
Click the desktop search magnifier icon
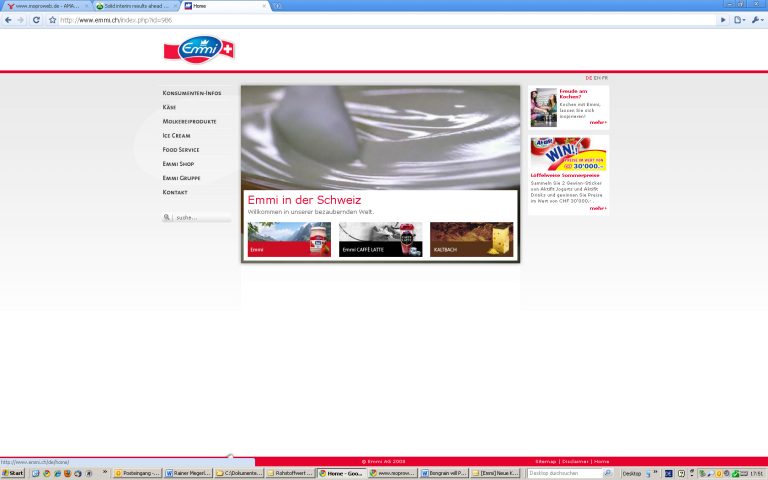coord(608,473)
